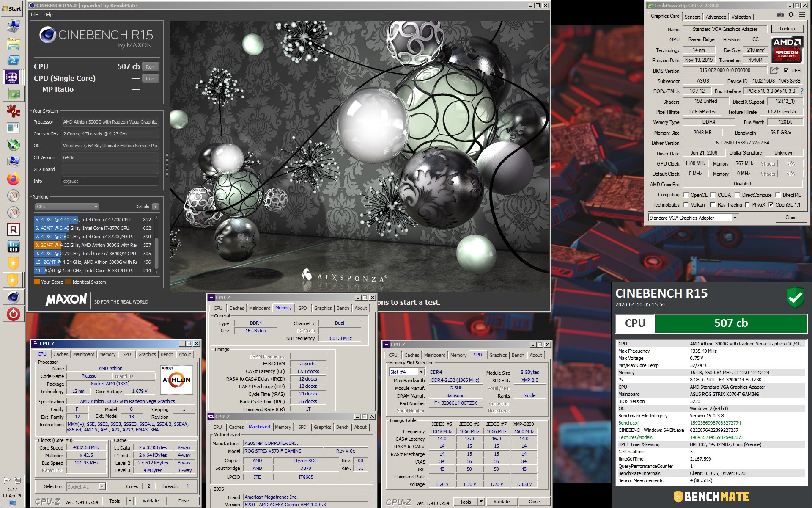The width and height of the screenshot is (812, 508).
Task: Click the Cinebench Info field
Action: (110, 181)
